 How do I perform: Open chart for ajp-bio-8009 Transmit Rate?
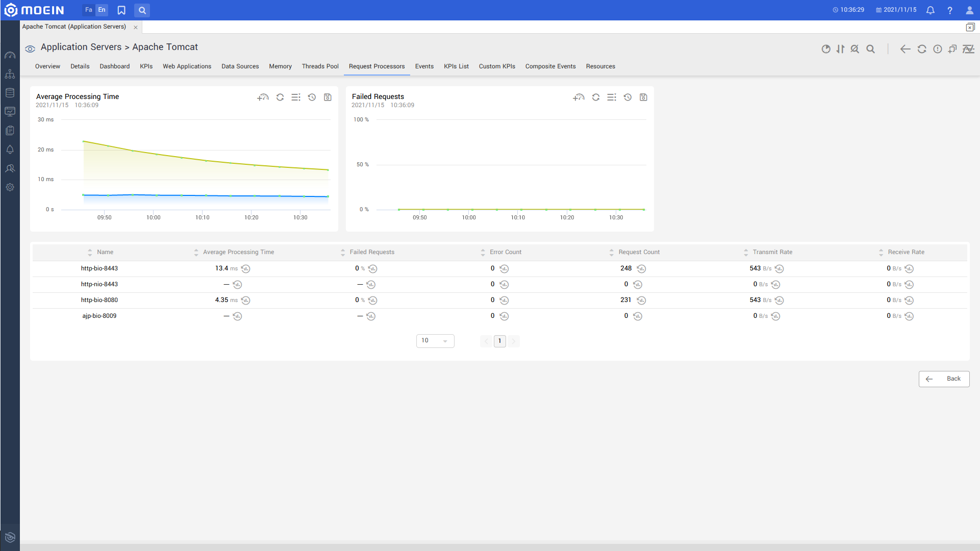776,316
